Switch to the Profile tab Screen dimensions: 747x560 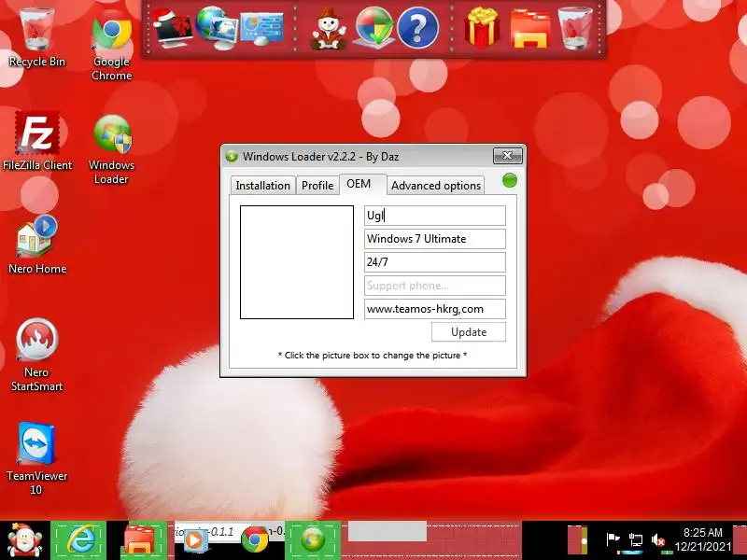click(317, 185)
